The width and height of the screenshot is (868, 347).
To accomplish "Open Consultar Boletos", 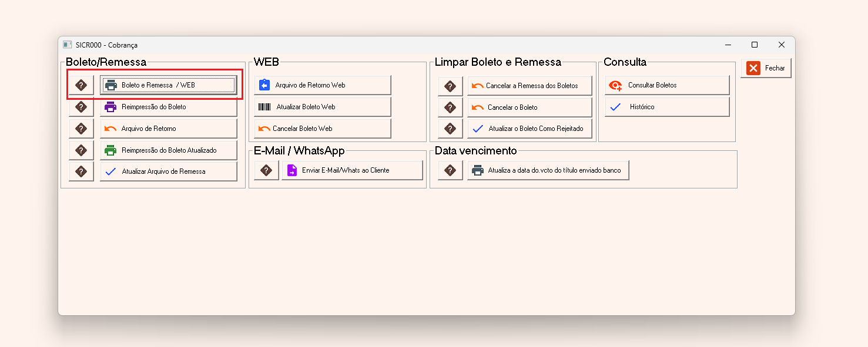I will click(666, 86).
